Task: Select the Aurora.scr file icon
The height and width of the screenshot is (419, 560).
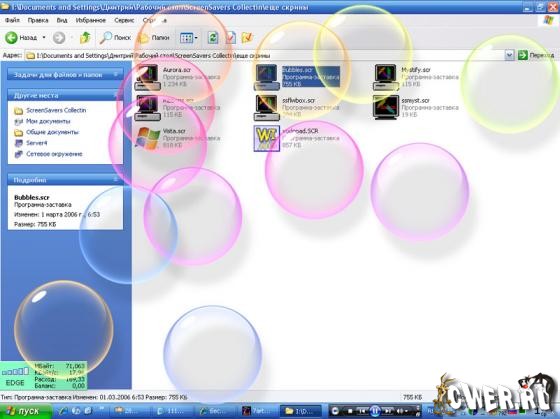Action: [147, 77]
